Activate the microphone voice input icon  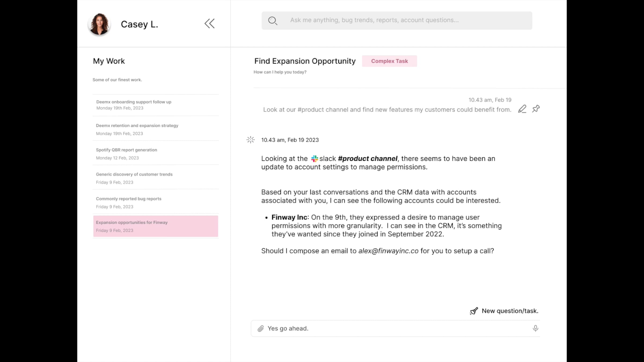pyautogui.click(x=535, y=328)
